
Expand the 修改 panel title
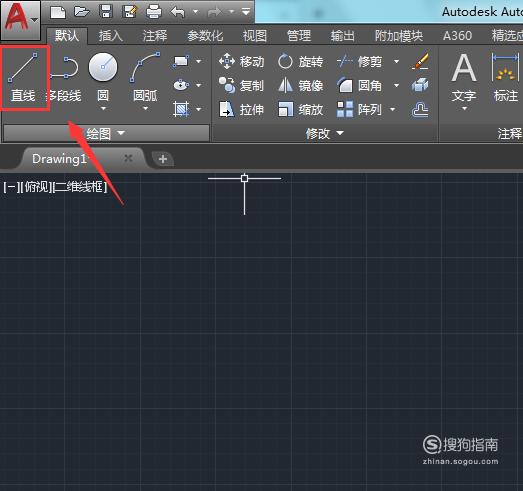[325, 133]
